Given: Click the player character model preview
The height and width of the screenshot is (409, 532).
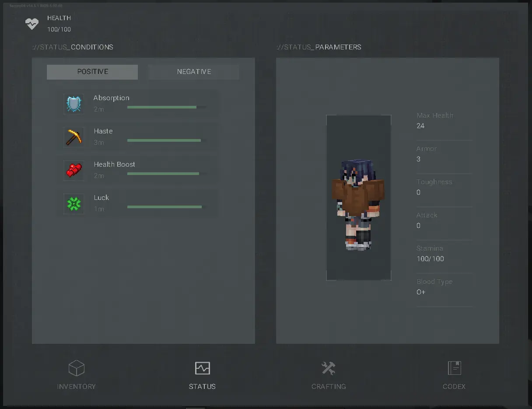Looking at the screenshot, I should 359,198.
